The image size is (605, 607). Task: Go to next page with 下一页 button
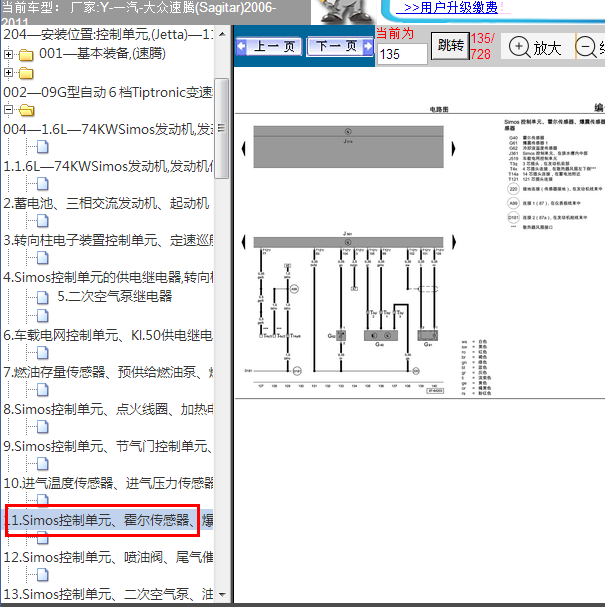click(340, 47)
